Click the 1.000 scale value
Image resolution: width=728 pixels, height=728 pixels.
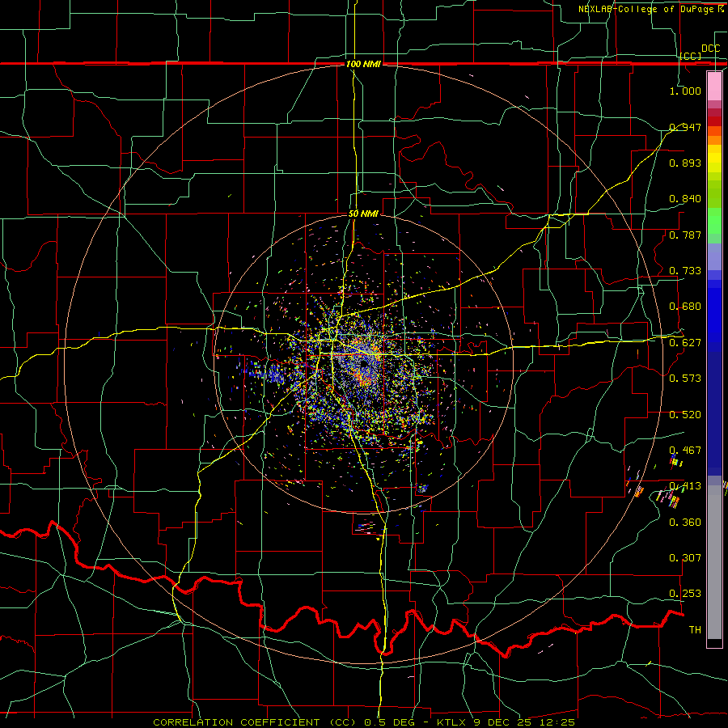[x=685, y=91]
